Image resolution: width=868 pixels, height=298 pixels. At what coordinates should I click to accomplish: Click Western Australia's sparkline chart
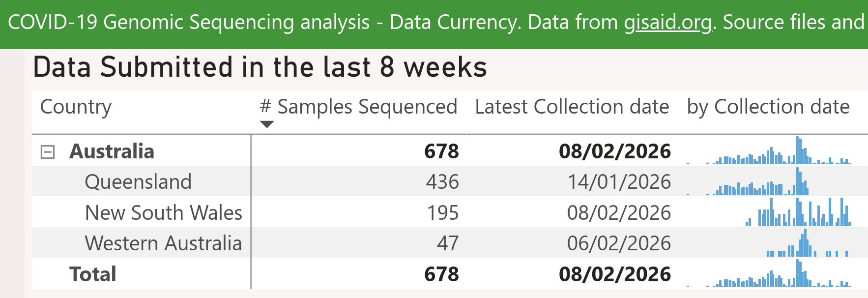(807, 244)
